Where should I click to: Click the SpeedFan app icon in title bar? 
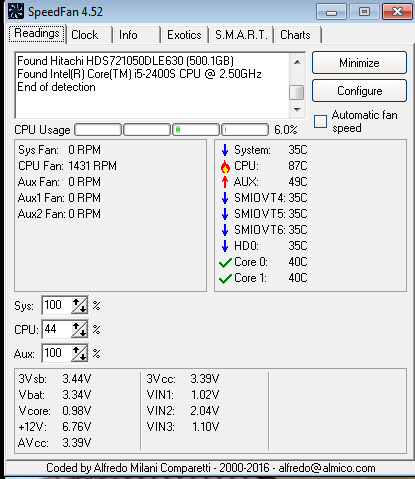[16, 11]
